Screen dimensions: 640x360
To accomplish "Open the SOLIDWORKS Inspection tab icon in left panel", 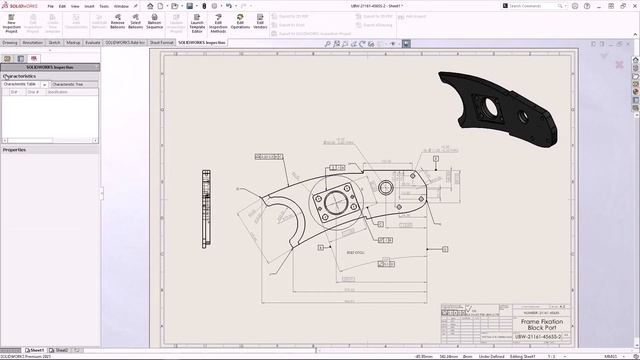I will [34, 59].
